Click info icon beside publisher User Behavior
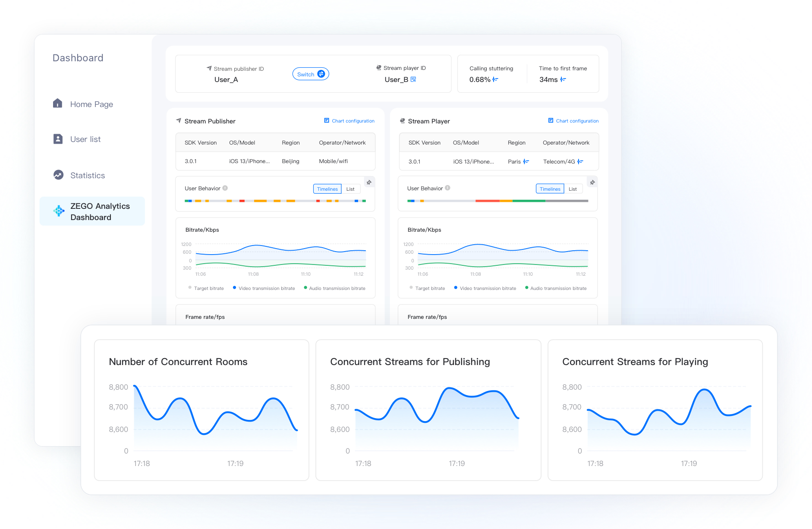Screen dimensions: 812x529 click(225, 188)
